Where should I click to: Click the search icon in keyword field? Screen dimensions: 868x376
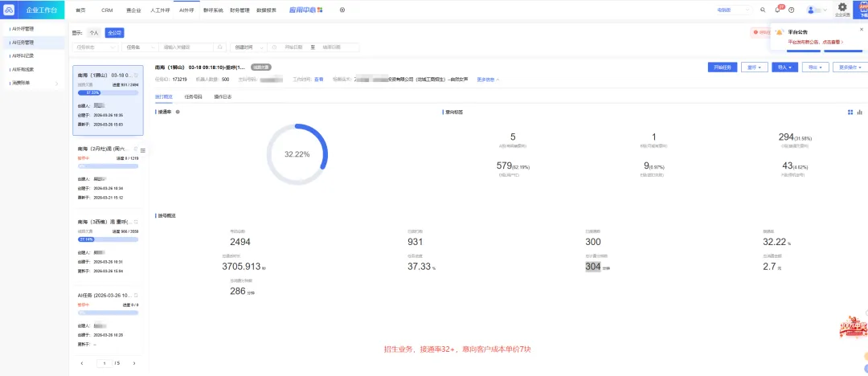coord(220,47)
